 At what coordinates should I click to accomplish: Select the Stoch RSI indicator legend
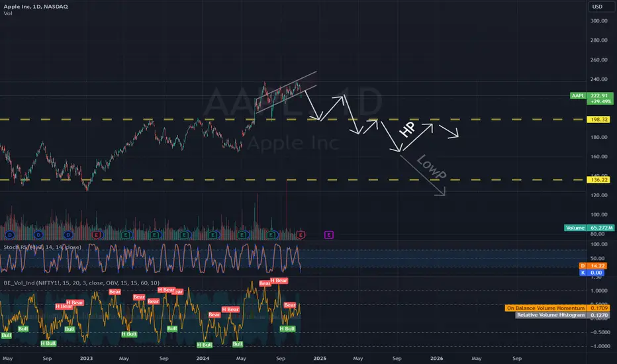(42, 247)
